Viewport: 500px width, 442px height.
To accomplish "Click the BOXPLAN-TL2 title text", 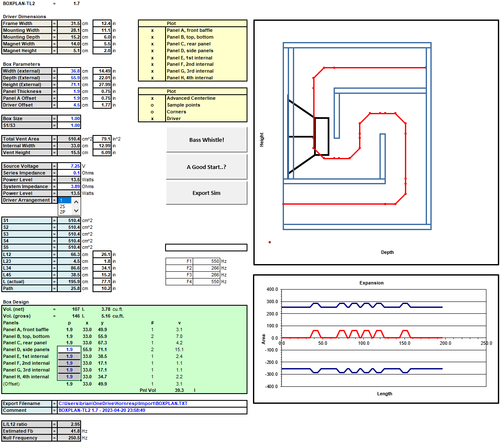I will point(19,3).
